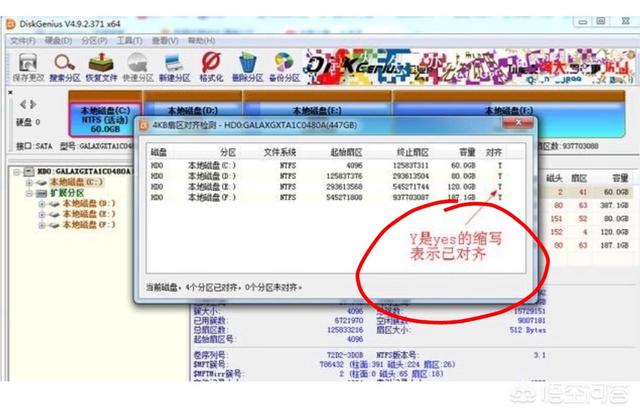Open the 备份分区 backup partition tool
This screenshot has width=640, height=415.
click(284, 67)
